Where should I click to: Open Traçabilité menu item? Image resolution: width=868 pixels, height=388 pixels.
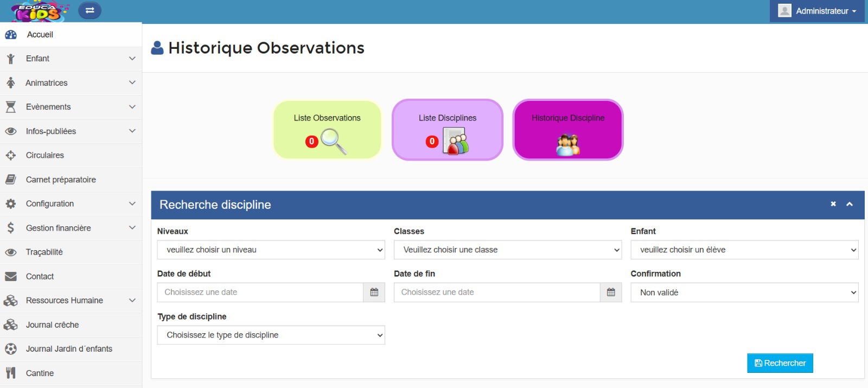click(71, 252)
